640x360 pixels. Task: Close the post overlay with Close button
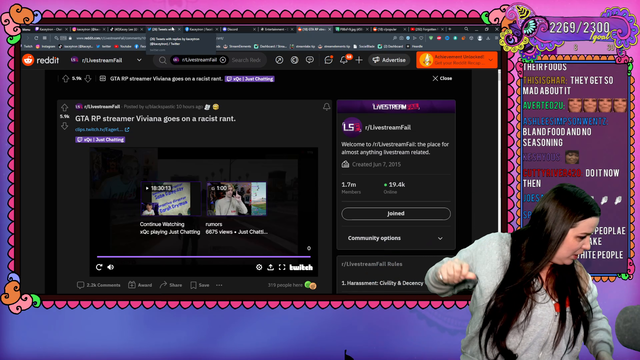click(442, 78)
